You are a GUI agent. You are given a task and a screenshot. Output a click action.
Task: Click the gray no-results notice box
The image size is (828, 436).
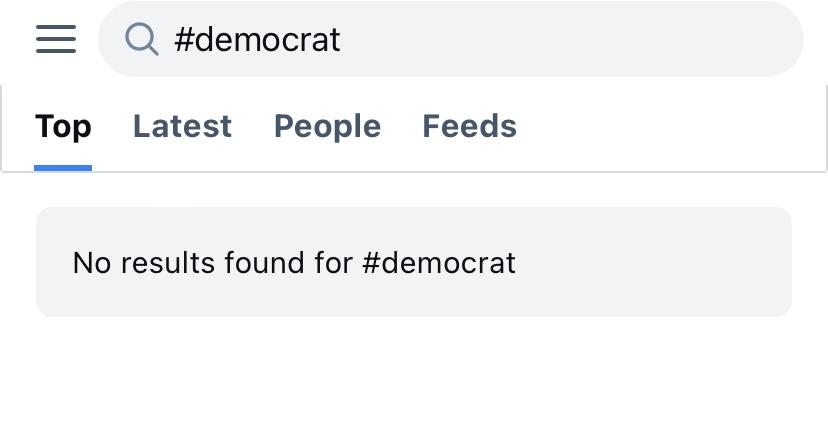click(x=650, y=262)
